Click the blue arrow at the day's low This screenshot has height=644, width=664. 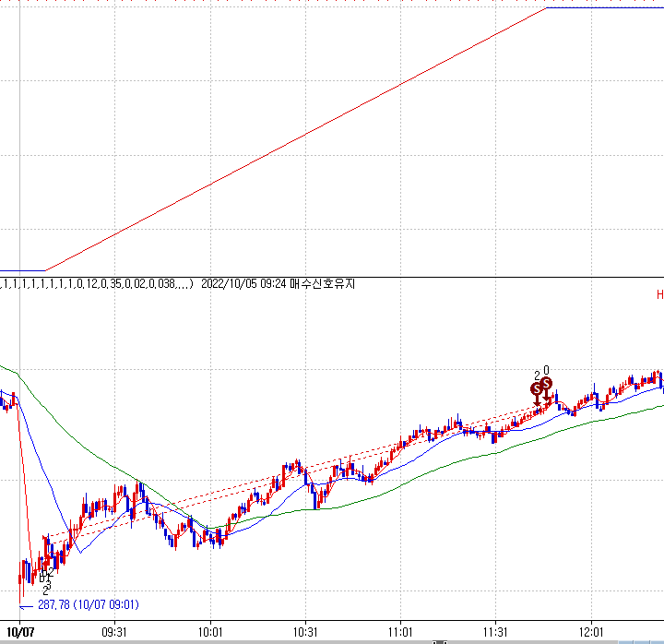26,606
